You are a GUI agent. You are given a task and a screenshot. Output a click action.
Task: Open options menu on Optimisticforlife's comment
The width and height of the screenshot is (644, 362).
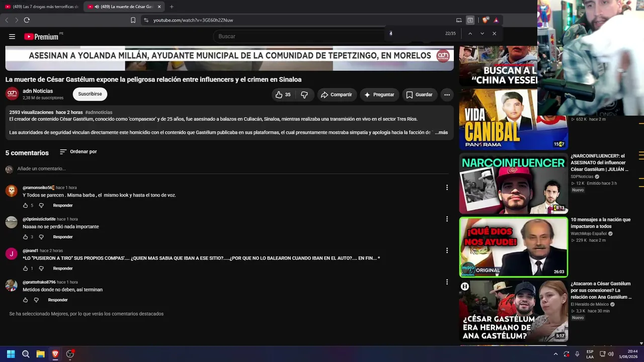point(447,219)
